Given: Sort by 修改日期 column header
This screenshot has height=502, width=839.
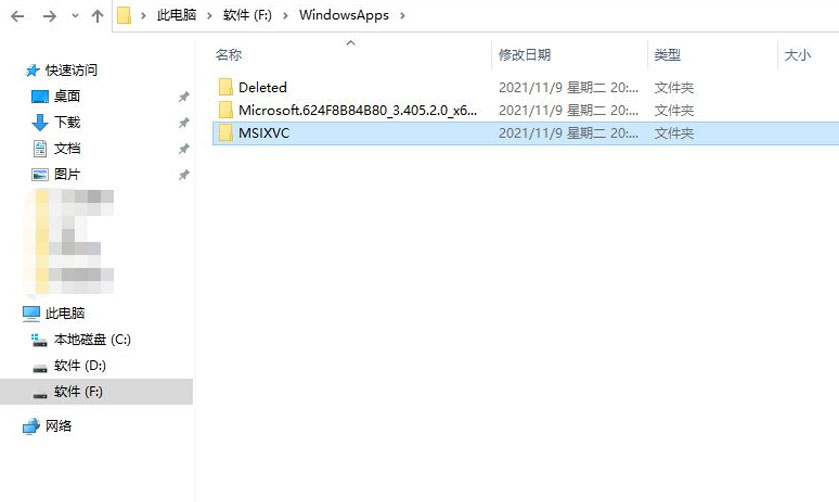Looking at the screenshot, I should (524, 55).
